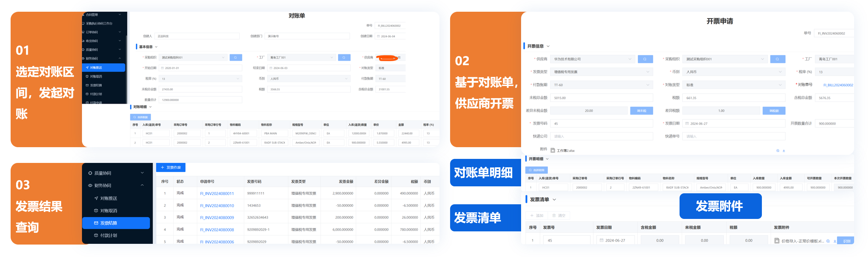868x257 pixels.
Task: Click the 添加 plus button in 发票清单
Action: coord(536,216)
